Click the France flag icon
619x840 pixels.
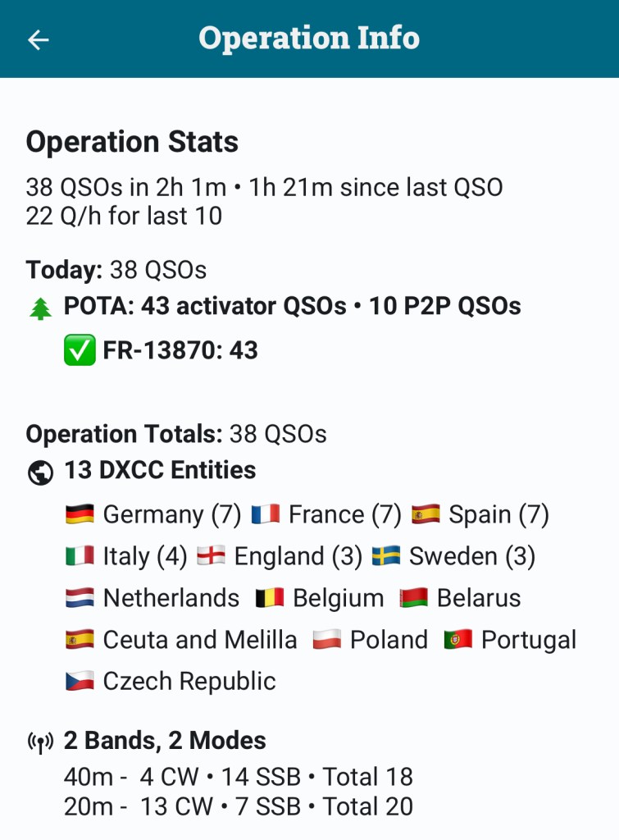pyautogui.click(x=266, y=514)
